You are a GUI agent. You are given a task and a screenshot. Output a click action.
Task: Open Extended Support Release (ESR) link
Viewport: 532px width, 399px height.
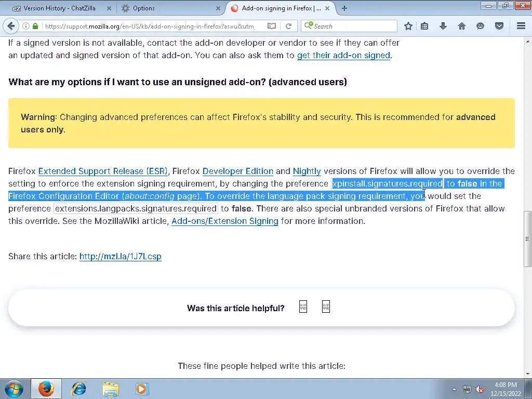tap(103, 171)
